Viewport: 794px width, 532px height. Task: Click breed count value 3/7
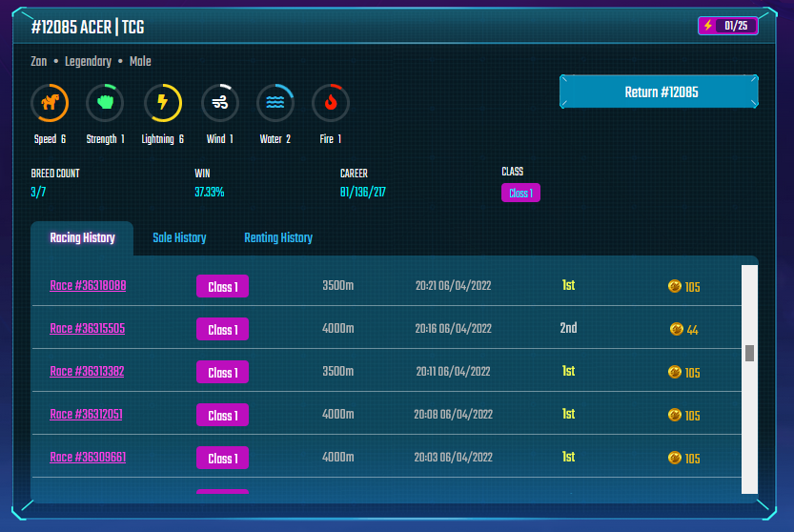tap(38, 192)
